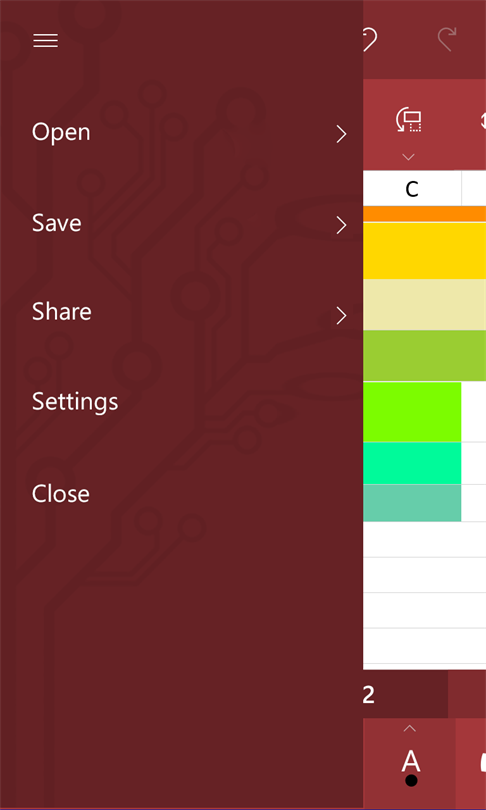The width and height of the screenshot is (486, 810).
Task: Choose Close from the side menu
Action: coord(60,493)
